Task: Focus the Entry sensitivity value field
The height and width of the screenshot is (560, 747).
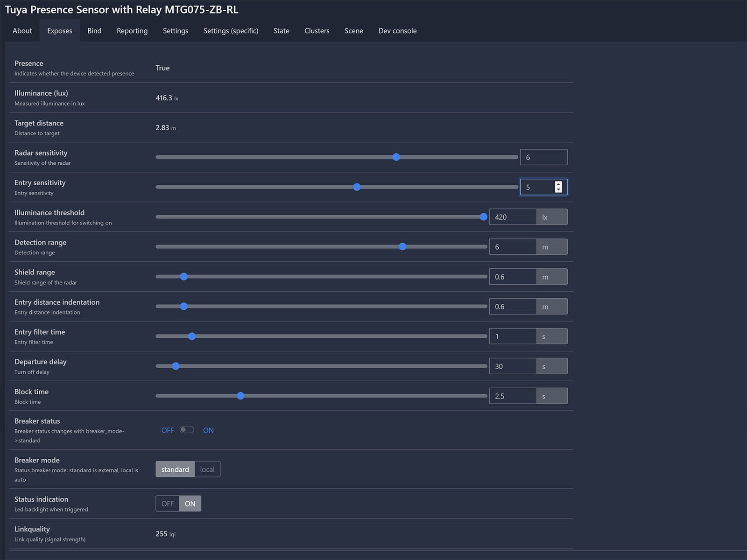Action: coord(544,187)
